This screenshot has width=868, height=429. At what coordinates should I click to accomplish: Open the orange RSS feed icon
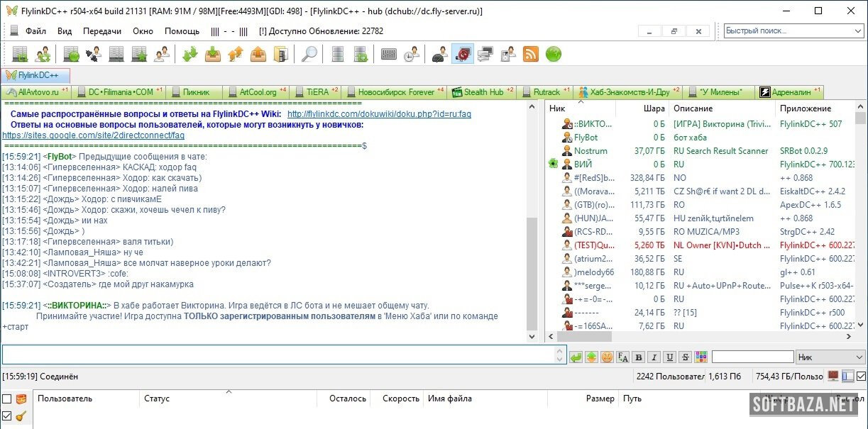click(x=531, y=54)
